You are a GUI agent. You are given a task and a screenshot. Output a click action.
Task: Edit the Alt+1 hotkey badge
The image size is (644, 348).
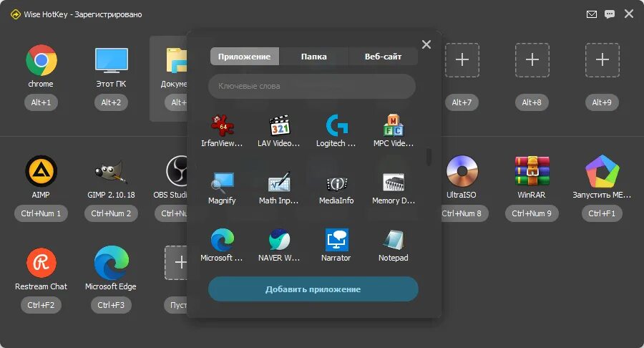(41, 102)
